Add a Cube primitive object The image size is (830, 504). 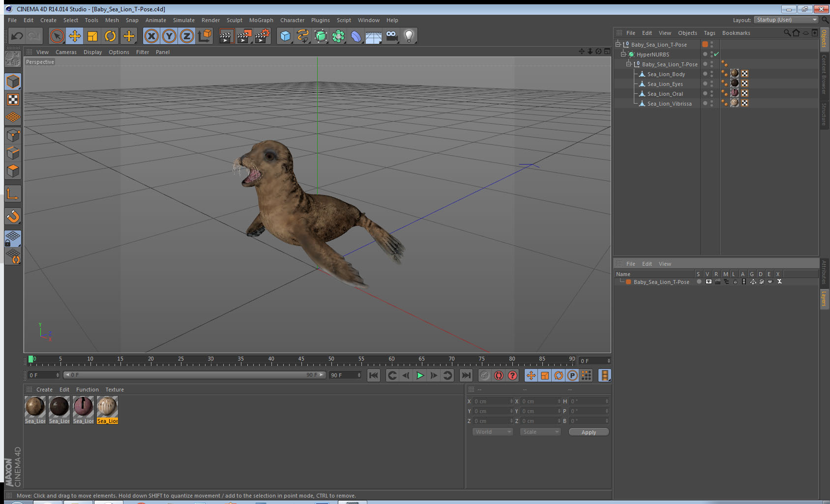(x=285, y=36)
